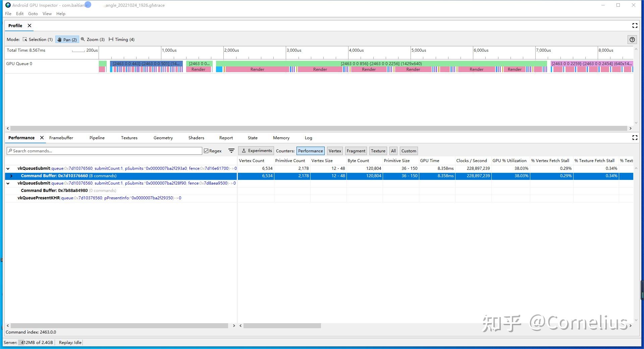Viewport: 644px width, 349px height.
Task: Expand the first vkQueueSubmit entry
Action: click(x=8, y=168)
